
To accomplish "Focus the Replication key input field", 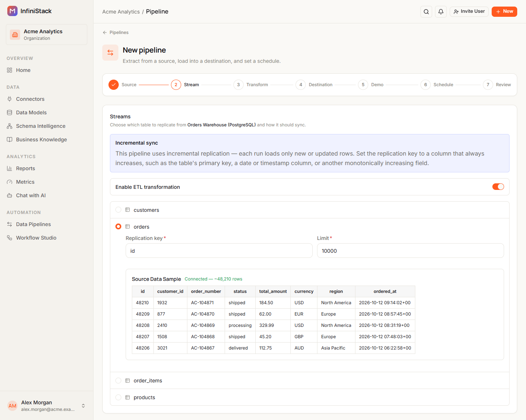I will pyautogui.click(x=219, y=251).
